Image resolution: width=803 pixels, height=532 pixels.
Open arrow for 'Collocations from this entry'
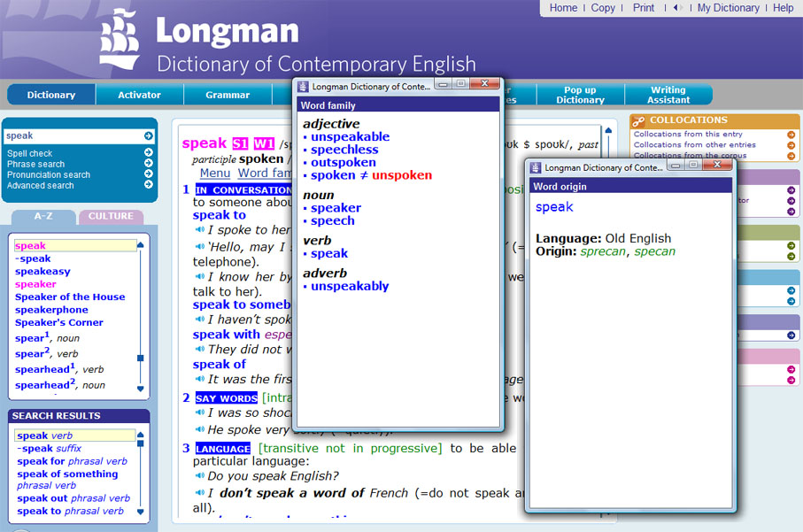pyautogui.click(x=791, y=135)
